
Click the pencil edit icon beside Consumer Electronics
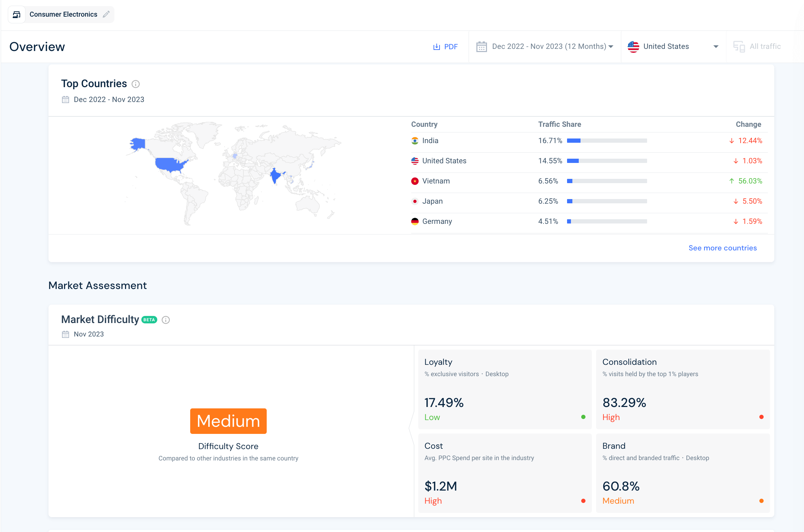pyautogui.click(x=106, y=15)
